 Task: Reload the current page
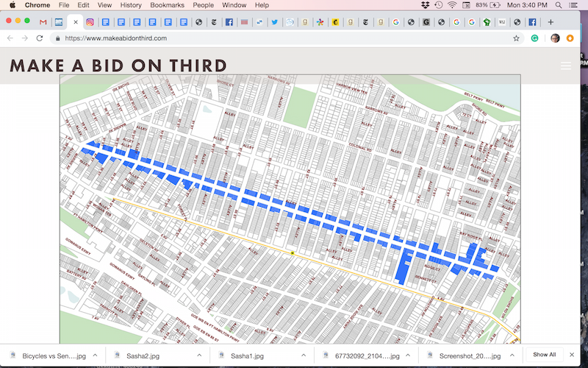(40, 38)
